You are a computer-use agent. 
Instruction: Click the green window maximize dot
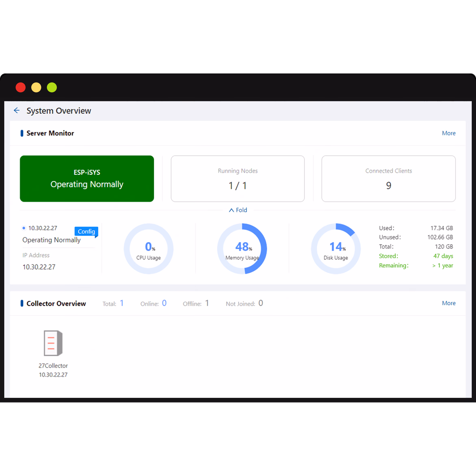(x=52, y=87)
